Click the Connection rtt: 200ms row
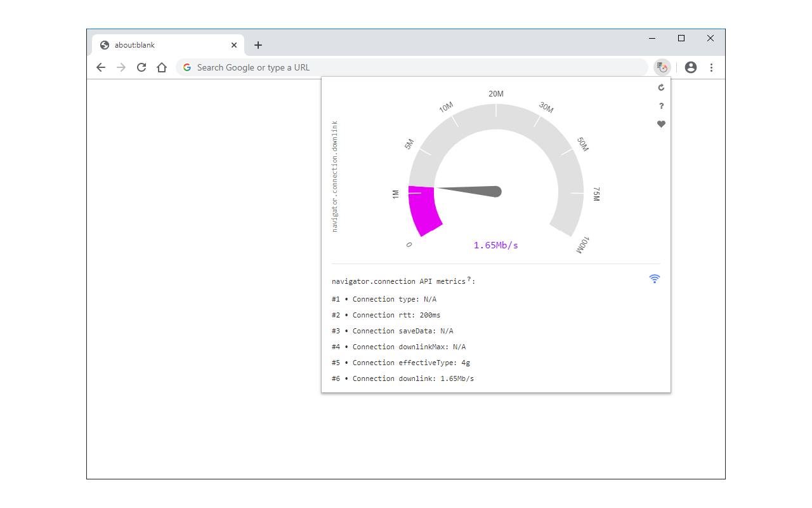The height and width of the screenshot is (508, 812). [386, 315]
